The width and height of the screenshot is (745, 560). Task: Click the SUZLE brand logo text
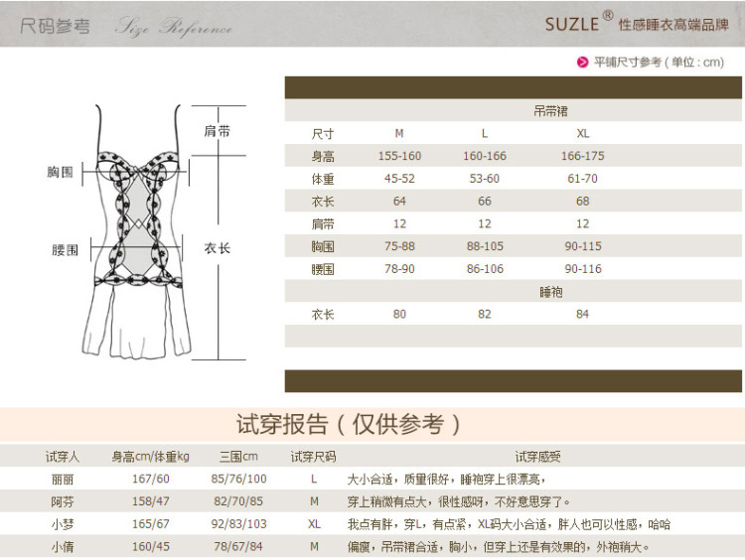pos(572,24)
